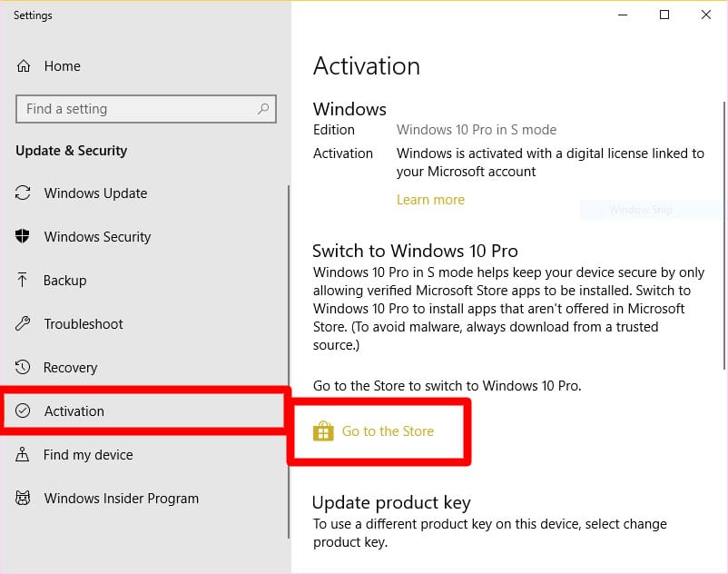The height and width of the screenshot is (574, 728).
Task: Click the Troubleshoot wrench icon
Action: [x=23, y=323]
